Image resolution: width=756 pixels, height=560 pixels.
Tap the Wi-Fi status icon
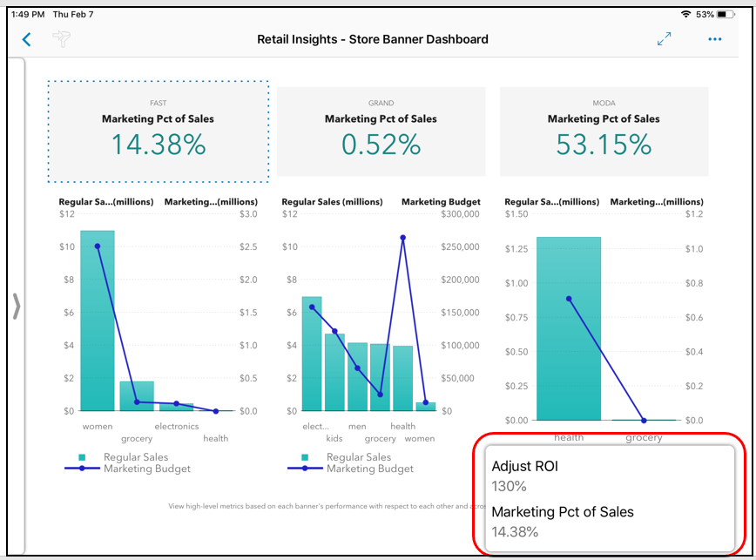coord(686,15)
